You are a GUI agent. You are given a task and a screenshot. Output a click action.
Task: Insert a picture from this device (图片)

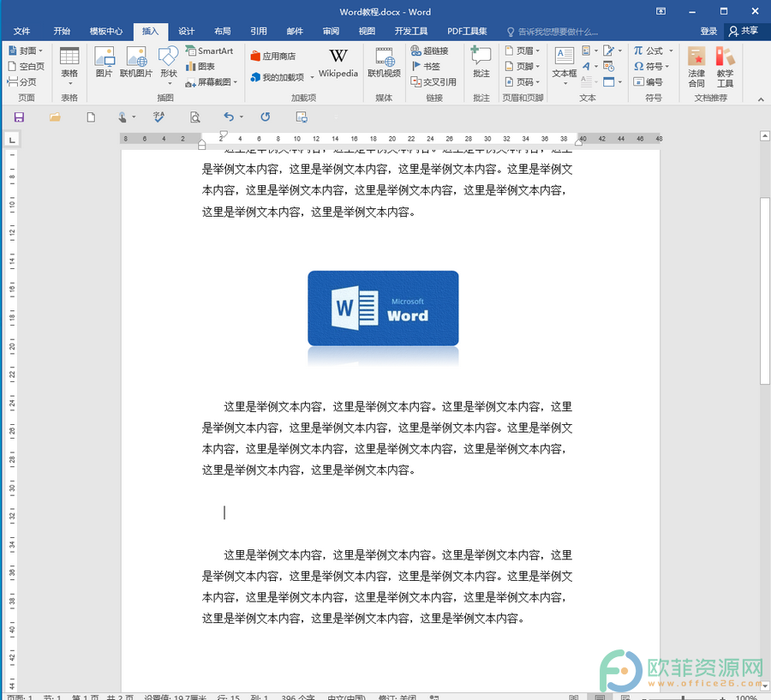pyautogui.click(x=105, y=63)
